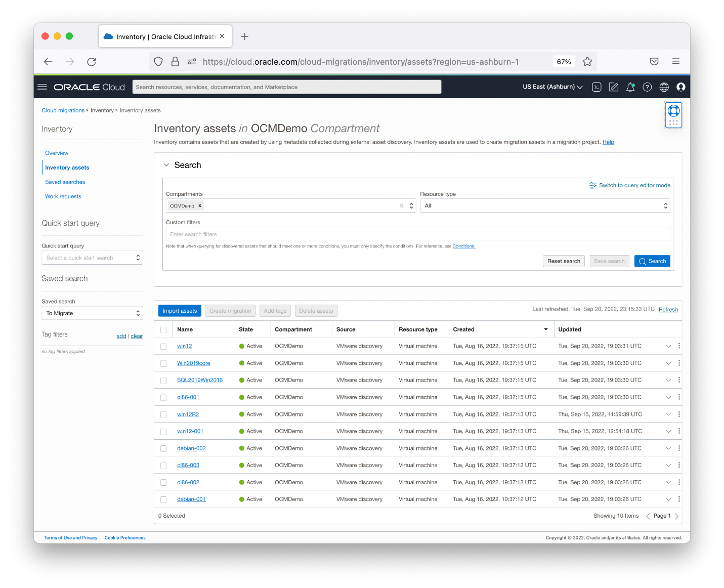The width and height of the screenshot is (724, 588).
Task: Click the Import assets button
Action: [x=180, y=311]
